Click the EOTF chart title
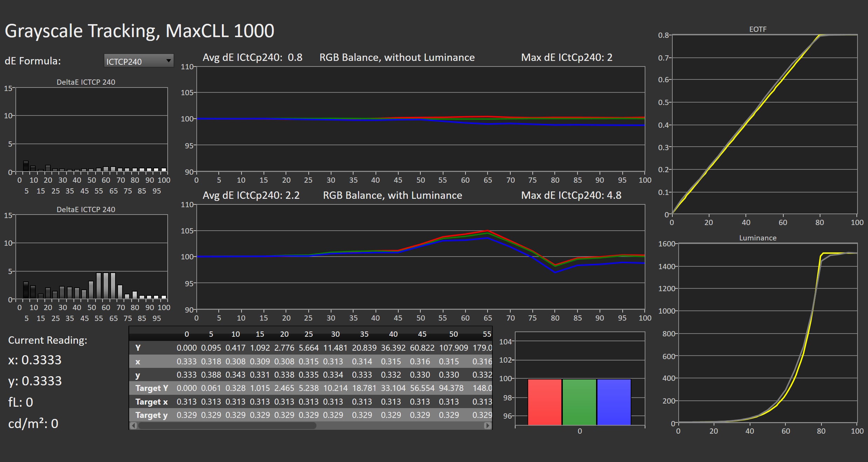 pos(758,29)
